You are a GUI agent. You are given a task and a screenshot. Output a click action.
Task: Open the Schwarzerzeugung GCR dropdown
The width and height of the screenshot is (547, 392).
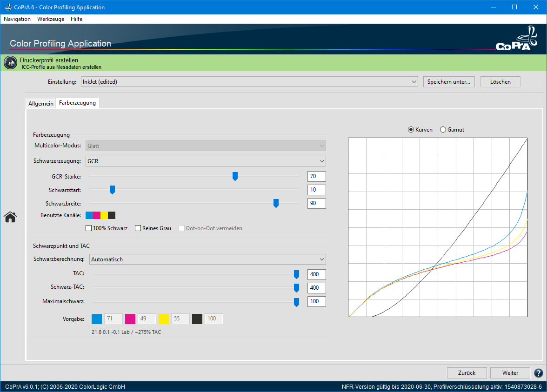point(206,161)
